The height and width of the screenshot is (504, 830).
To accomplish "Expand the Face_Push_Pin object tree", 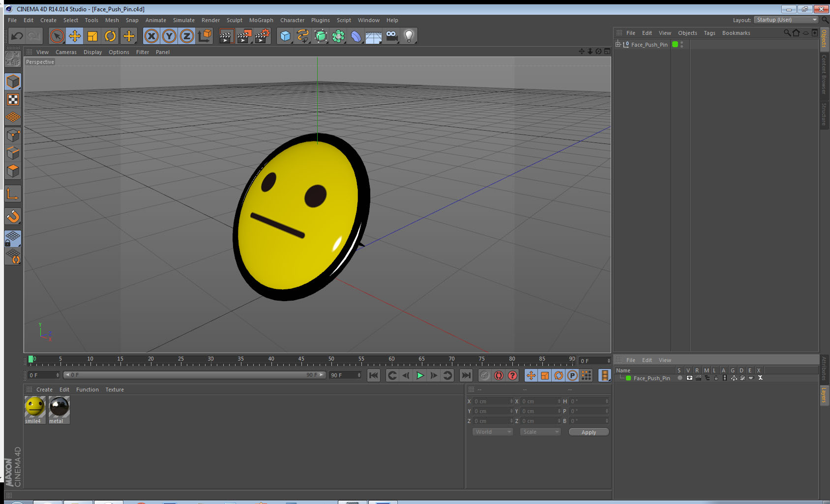I will 618,44.
